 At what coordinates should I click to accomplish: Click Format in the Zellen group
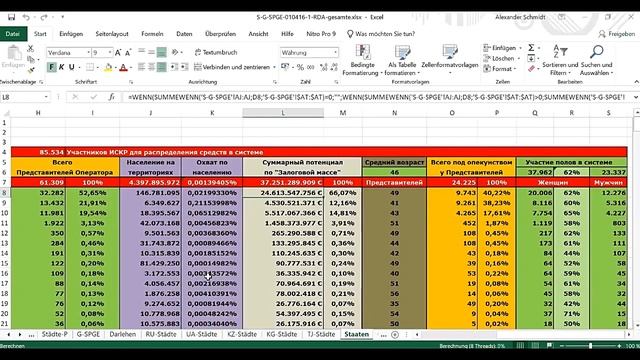tap(499, 69)
